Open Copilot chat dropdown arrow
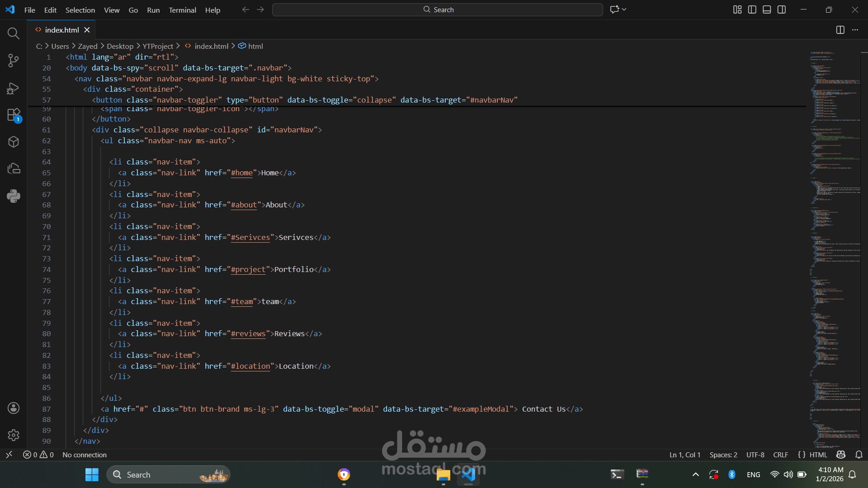This screenshot has width=868, height=488. (x=624, y=9)
